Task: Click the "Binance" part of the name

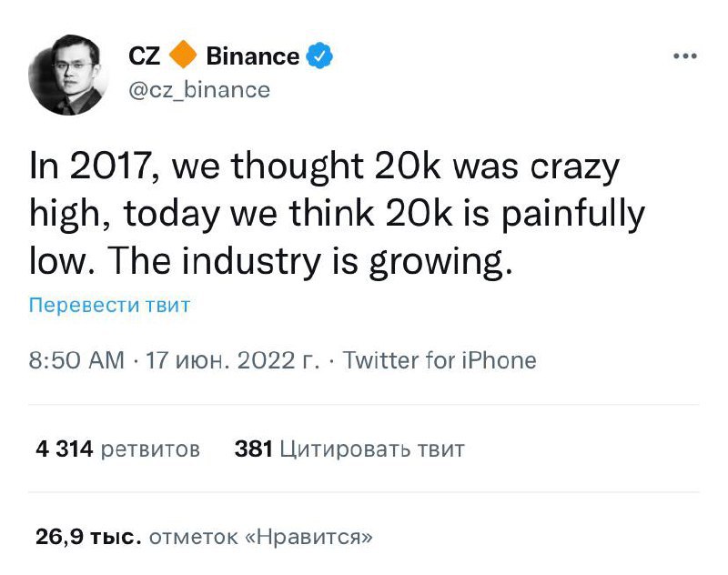Action: [x=252, y=56]
